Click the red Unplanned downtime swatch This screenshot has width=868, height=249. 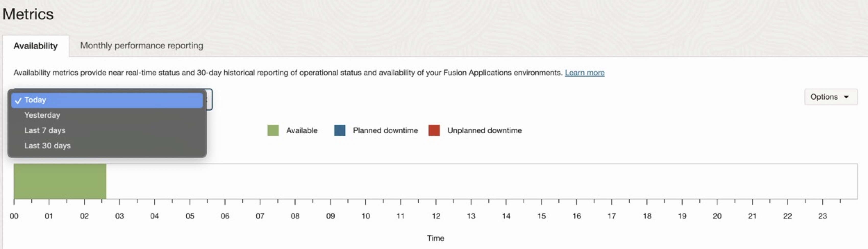coord(434,130)
